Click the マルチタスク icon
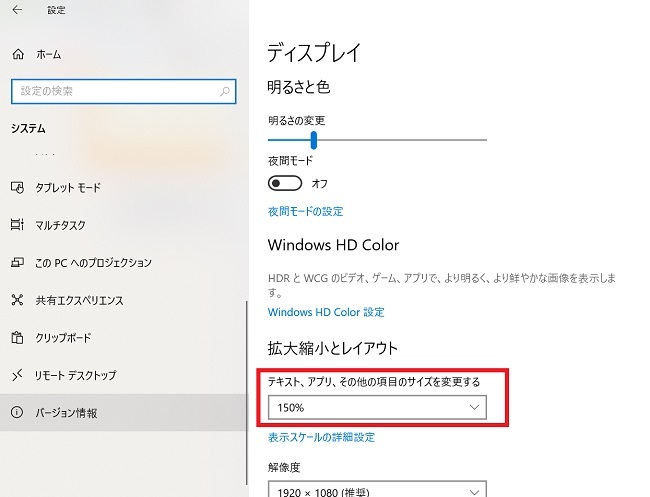The height and width of the screenshot is (497, 650). pos(17,225)
